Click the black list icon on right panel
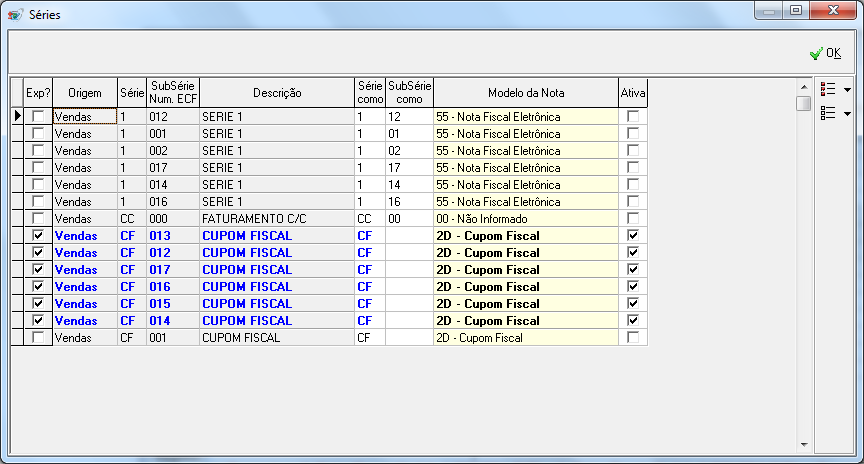The image size is (864, 464). tap(828, 113)
